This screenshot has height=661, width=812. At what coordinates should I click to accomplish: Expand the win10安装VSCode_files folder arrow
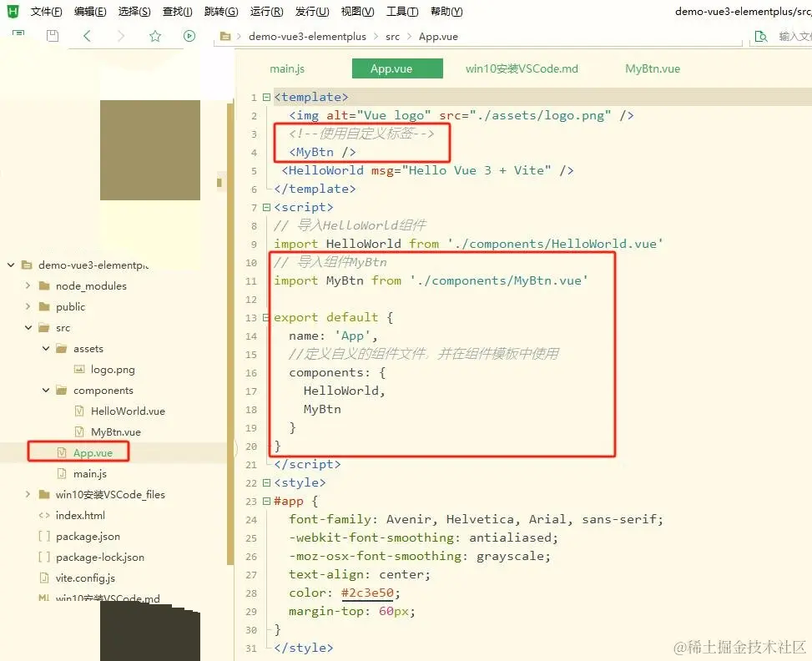coord(28,494)
